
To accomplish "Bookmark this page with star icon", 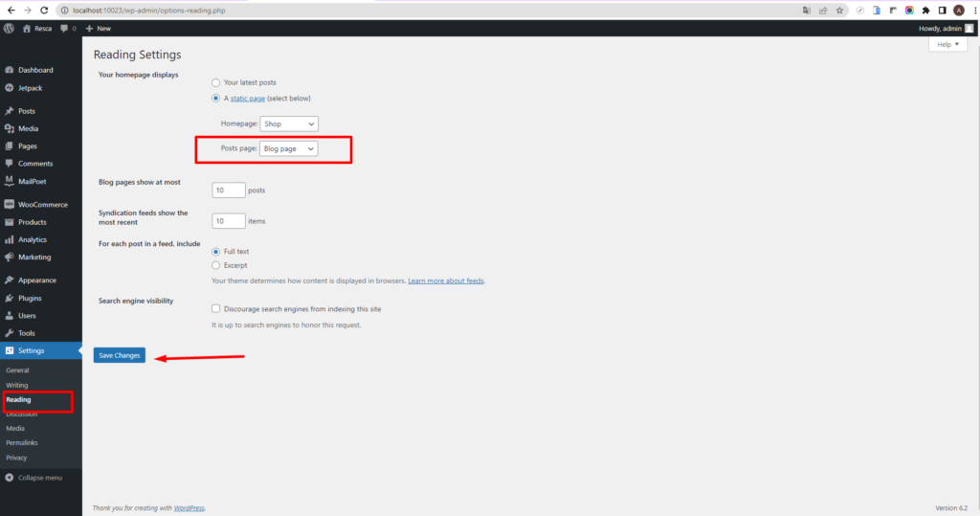I will (839, 10).
